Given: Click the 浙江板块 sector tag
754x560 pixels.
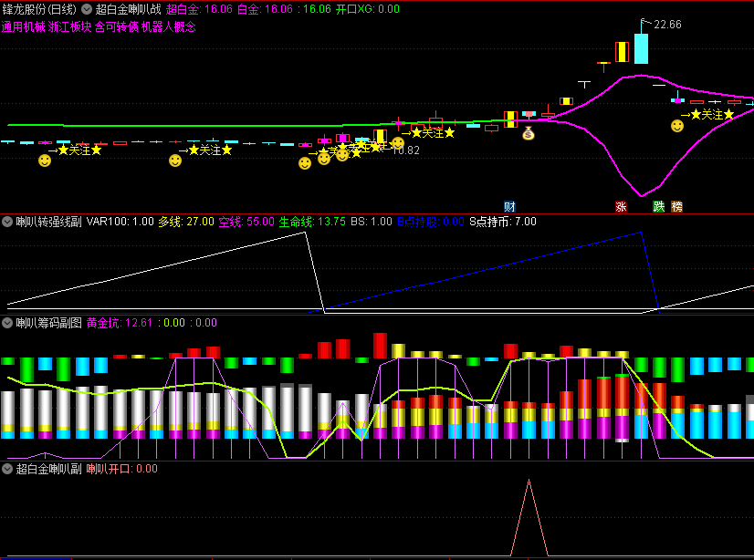Looking at the screenshot, I should pos(69,26).
